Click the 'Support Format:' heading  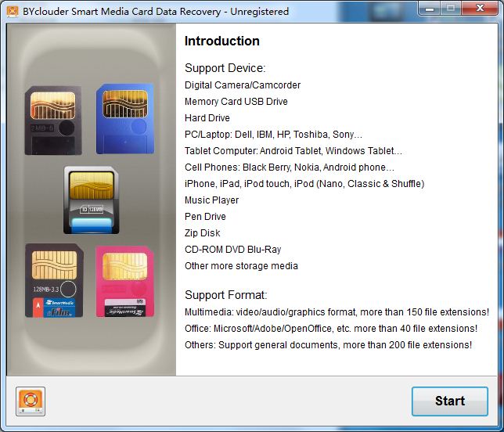pos(225,295)
